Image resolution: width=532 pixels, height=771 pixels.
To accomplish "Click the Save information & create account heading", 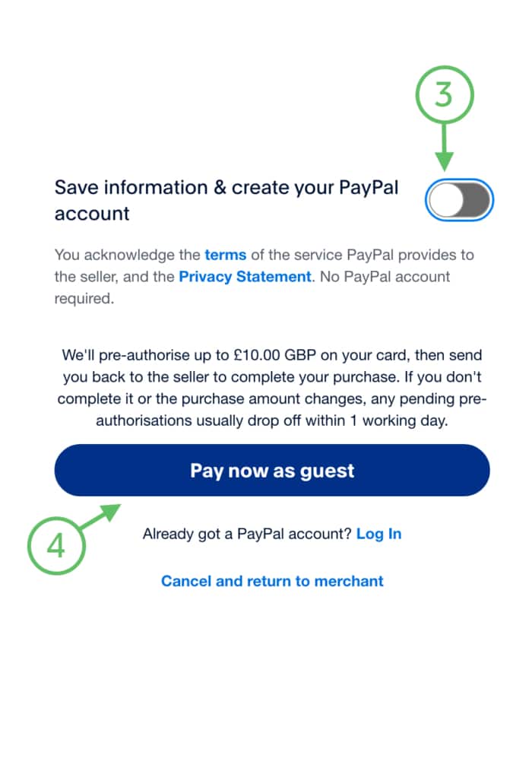I will tap(226, 200).
